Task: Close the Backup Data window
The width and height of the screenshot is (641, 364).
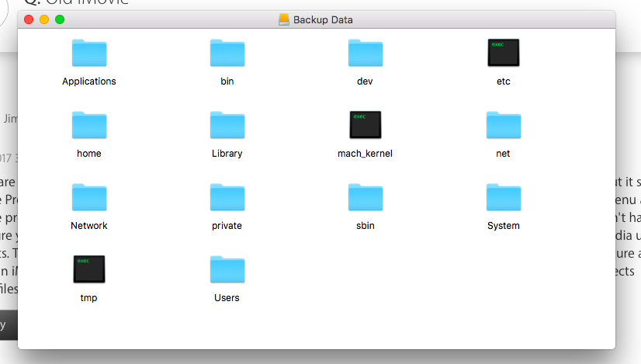Action: pyautogui.click(x=29, y=19)
